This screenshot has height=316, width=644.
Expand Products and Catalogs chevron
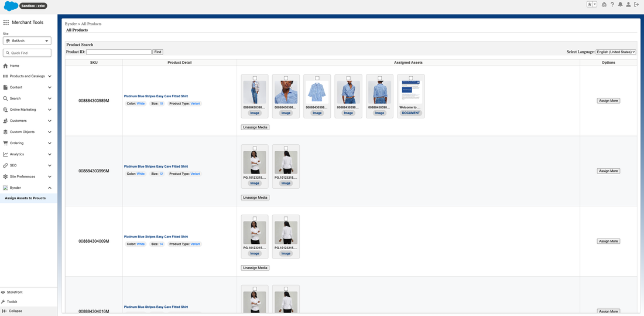(50, 76)
